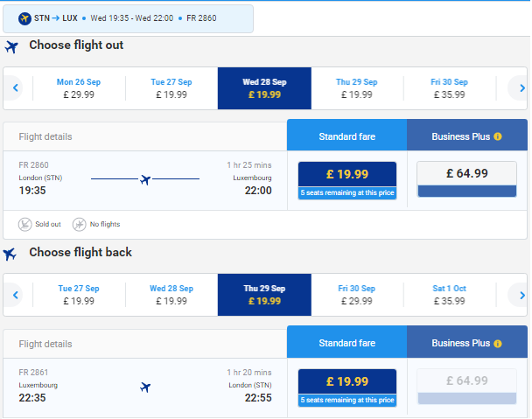Image resolution: width=532 pixels, height=419 pixels.
Task: Select Fri 30 Sep return date
Action: click(357, 295)
